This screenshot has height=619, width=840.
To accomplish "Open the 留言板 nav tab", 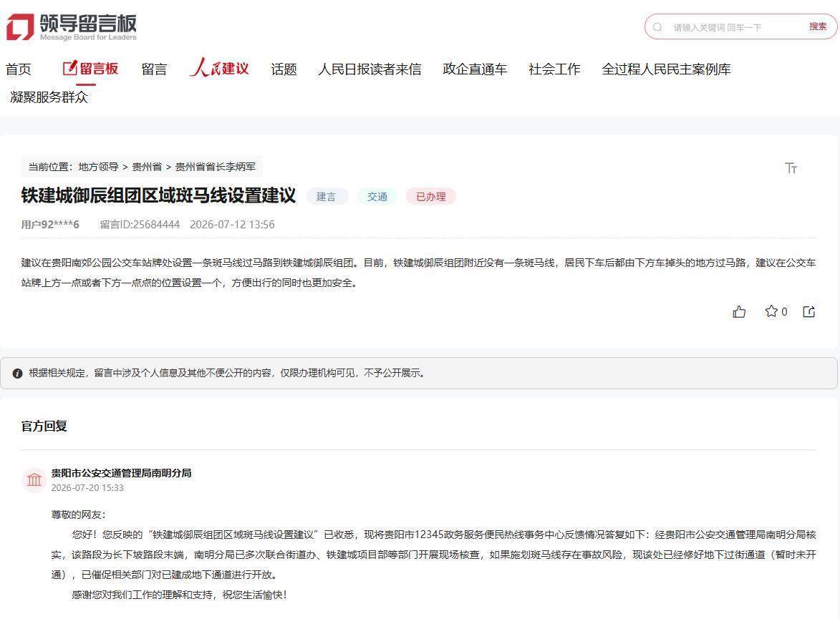I will [x=90, y=69].
